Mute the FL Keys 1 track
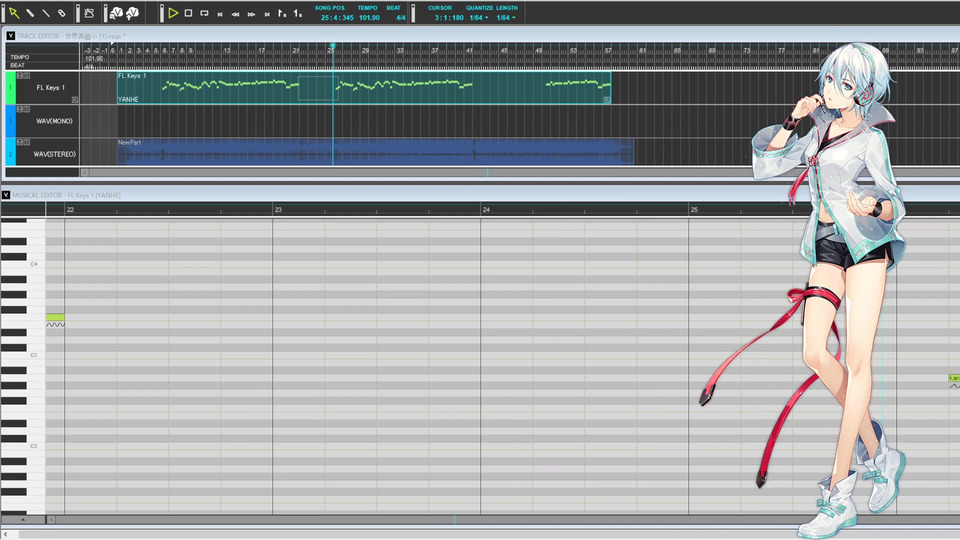The height and width of the screenshot is (540, 960). [20, 75]
